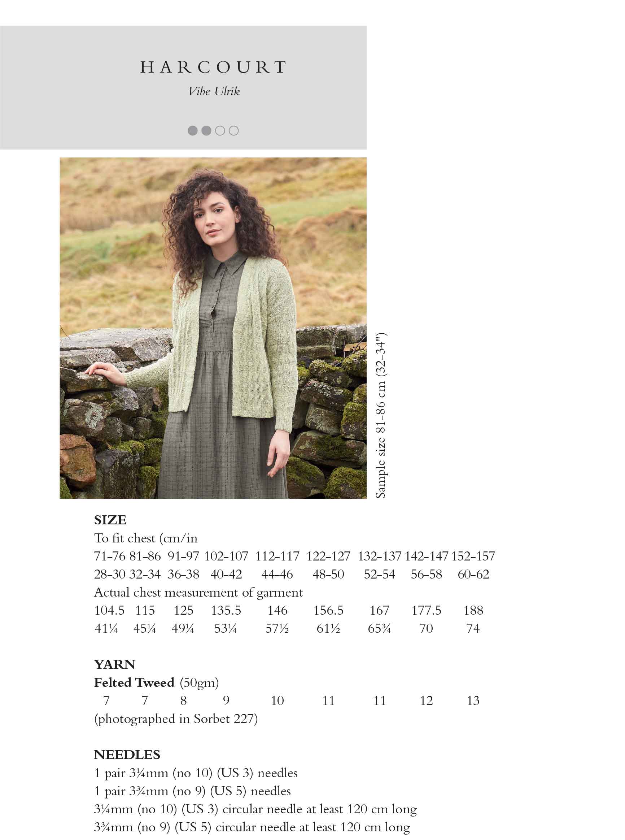Click the cardigan model photograph
625x840 pixels.
[x=213, y=328]
